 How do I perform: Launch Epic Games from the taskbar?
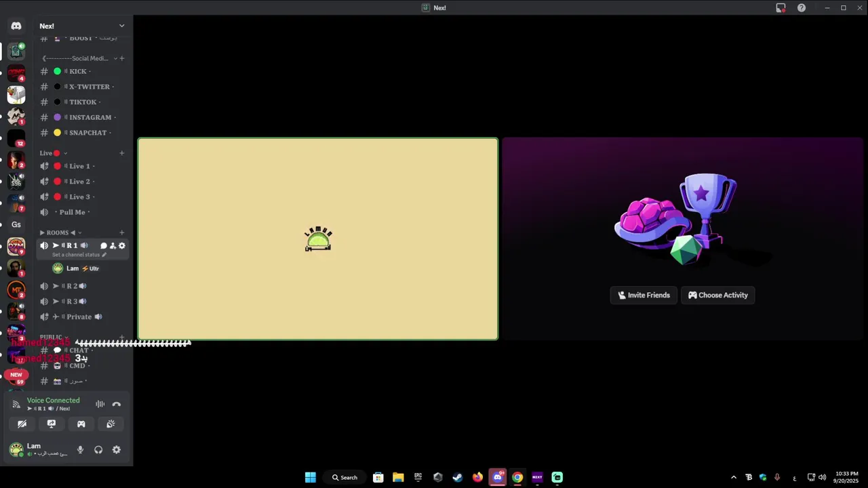[x=418, y=477]
